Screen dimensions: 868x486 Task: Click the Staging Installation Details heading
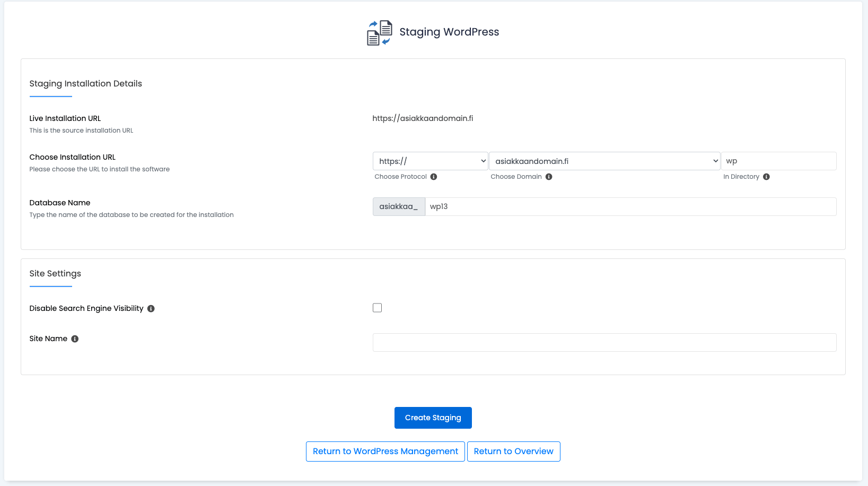click(x=86, y=84)
